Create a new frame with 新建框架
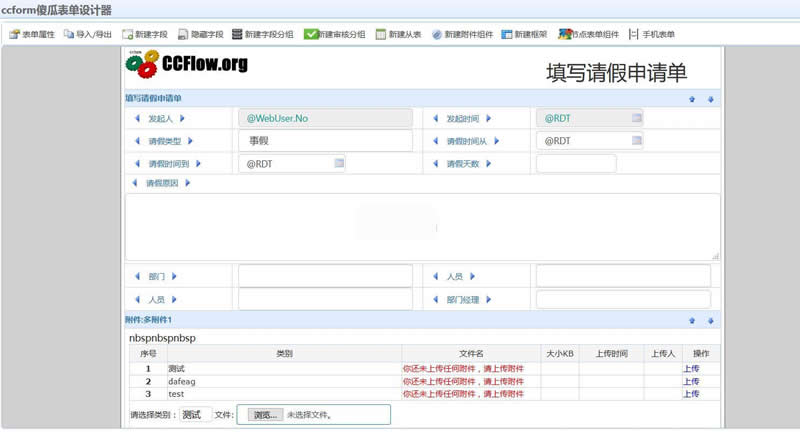The image size is (800, 440). [524, 34]
